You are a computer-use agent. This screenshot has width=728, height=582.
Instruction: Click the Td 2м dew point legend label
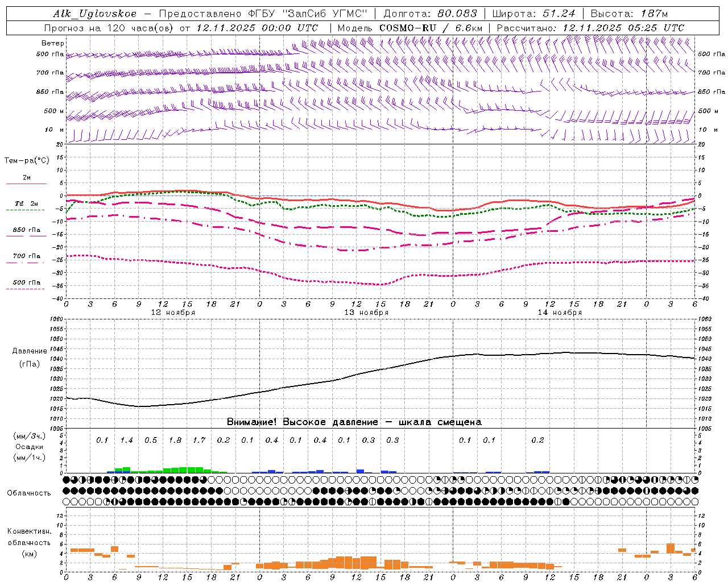click(x=27, y=203)
